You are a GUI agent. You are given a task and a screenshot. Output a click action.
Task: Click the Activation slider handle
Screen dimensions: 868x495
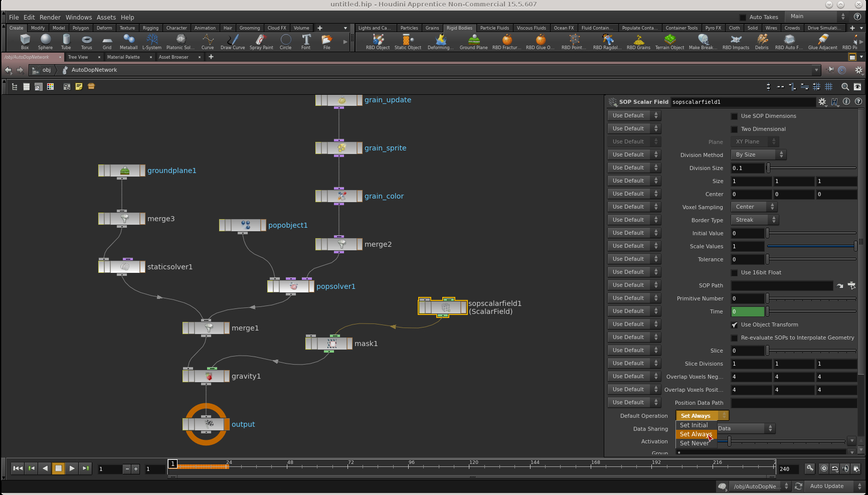729,441
